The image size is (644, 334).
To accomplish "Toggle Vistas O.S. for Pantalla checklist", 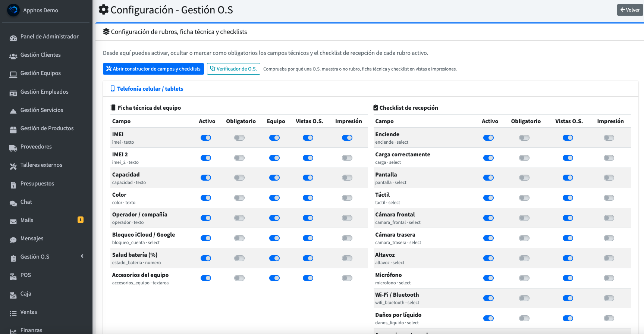I will (x=568, y=178).
